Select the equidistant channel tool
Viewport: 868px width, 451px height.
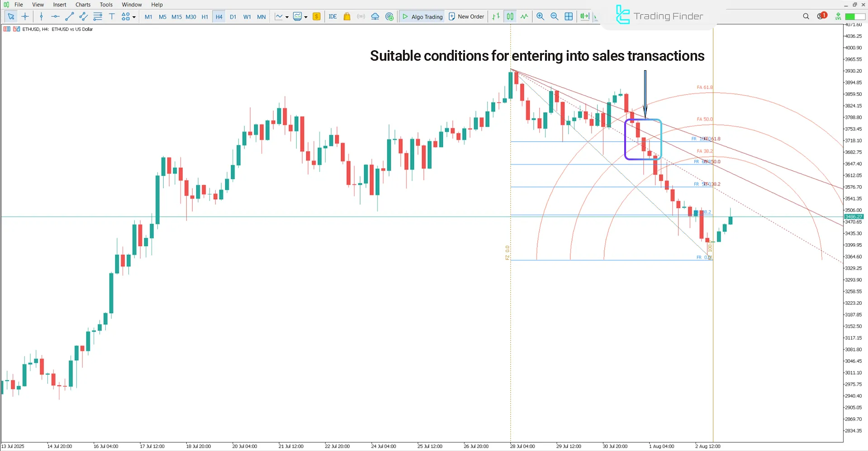[x=83, y=16]
